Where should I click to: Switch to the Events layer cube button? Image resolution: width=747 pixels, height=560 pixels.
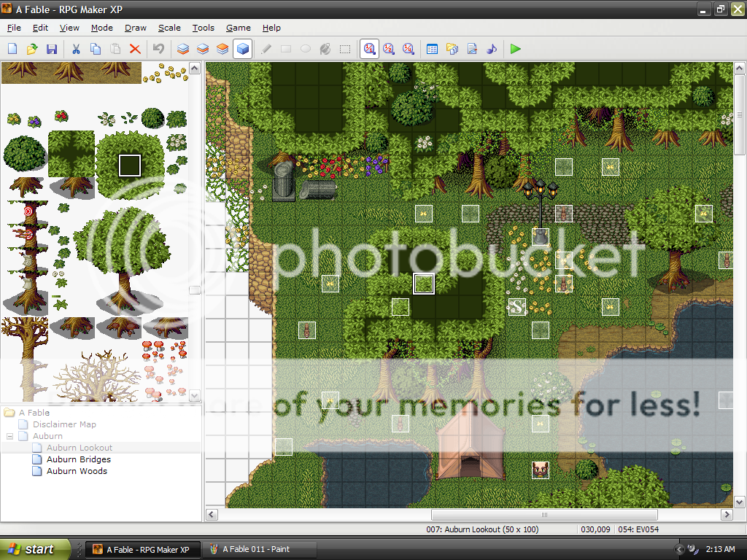[243, 49]
